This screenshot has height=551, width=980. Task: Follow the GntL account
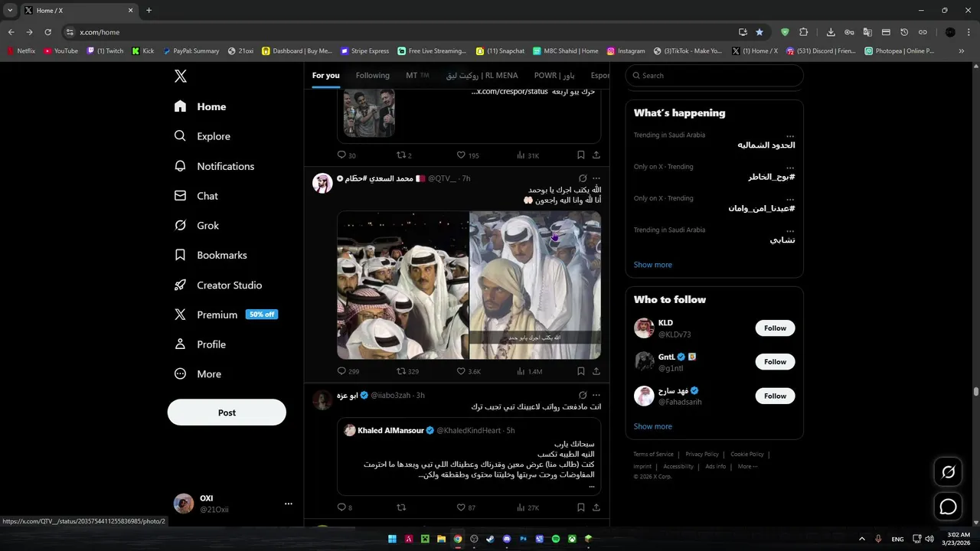point(775,362)
